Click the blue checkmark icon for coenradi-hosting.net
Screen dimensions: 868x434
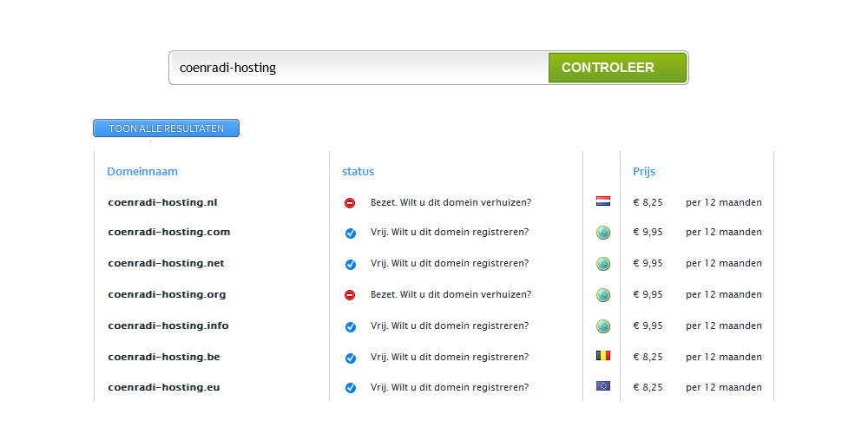351,264
